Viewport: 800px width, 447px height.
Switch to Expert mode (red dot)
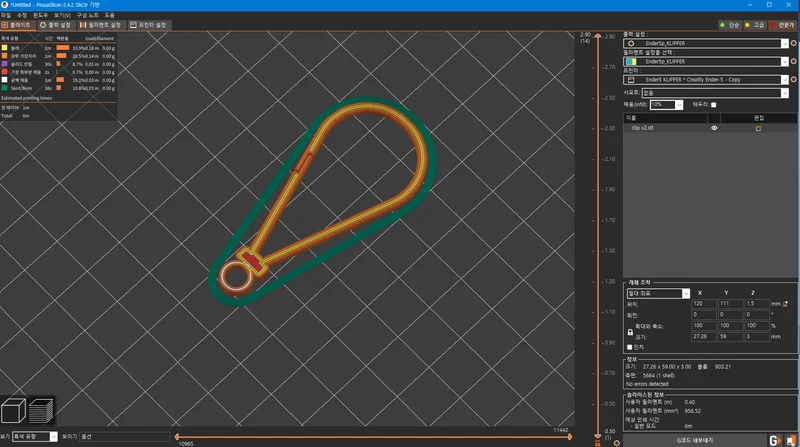click(x=783, y=24)
